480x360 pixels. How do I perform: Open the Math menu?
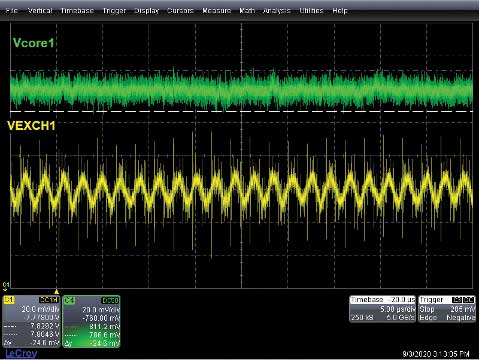tap(247, 11)
